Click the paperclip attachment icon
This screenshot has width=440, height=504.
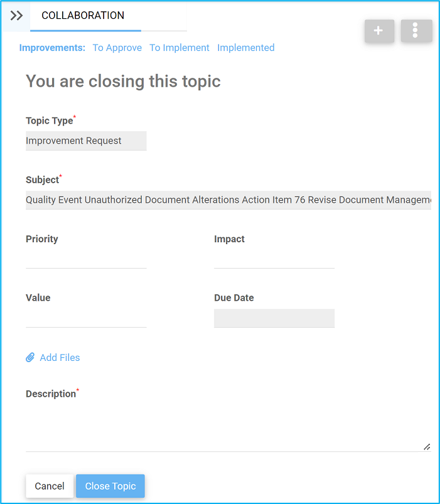[30, 358]
